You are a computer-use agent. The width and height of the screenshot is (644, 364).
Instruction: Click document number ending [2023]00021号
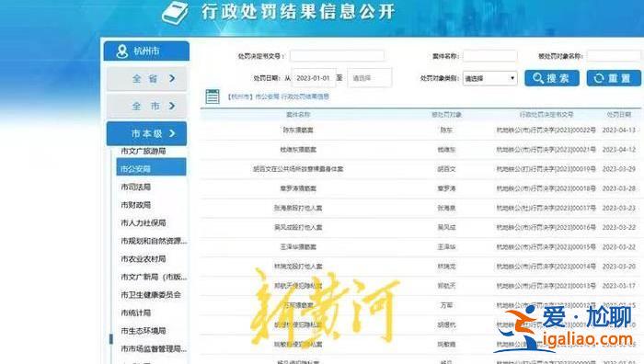[546, 150]
